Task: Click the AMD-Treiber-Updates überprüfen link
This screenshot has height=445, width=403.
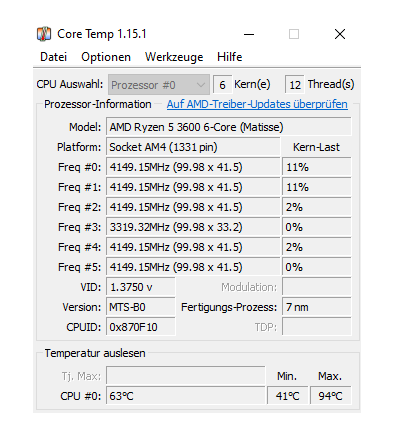Action: [x=257, y=104]
